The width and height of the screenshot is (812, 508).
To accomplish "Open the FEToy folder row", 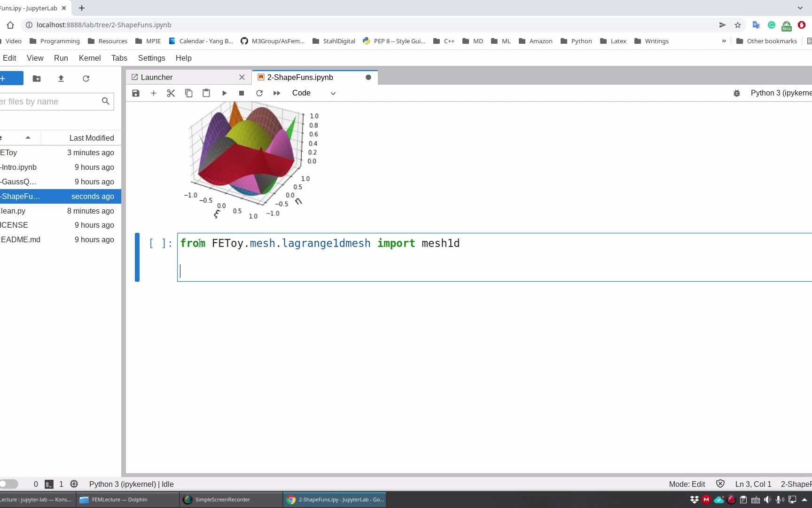I will point(61,152).
